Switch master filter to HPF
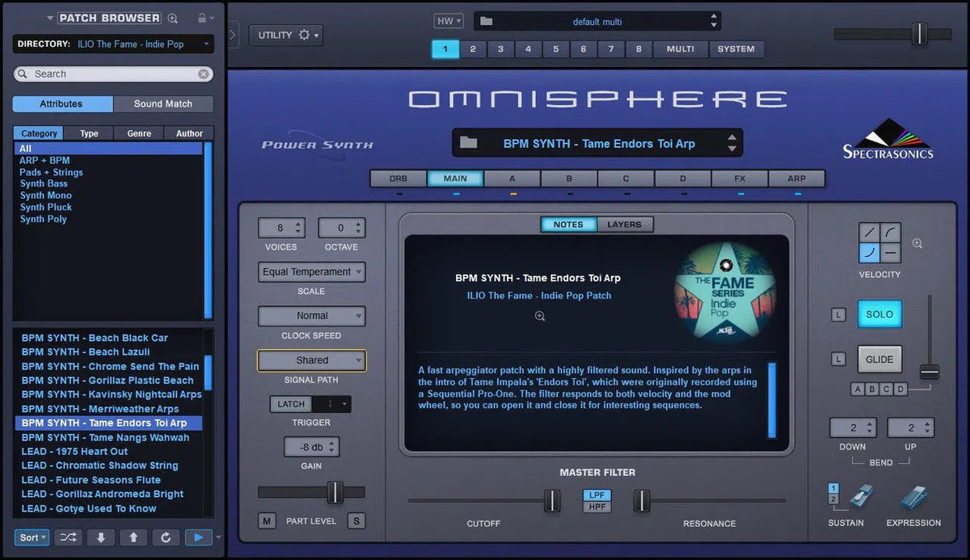This screenshot has height=560, width=970. tap(597, 507)
